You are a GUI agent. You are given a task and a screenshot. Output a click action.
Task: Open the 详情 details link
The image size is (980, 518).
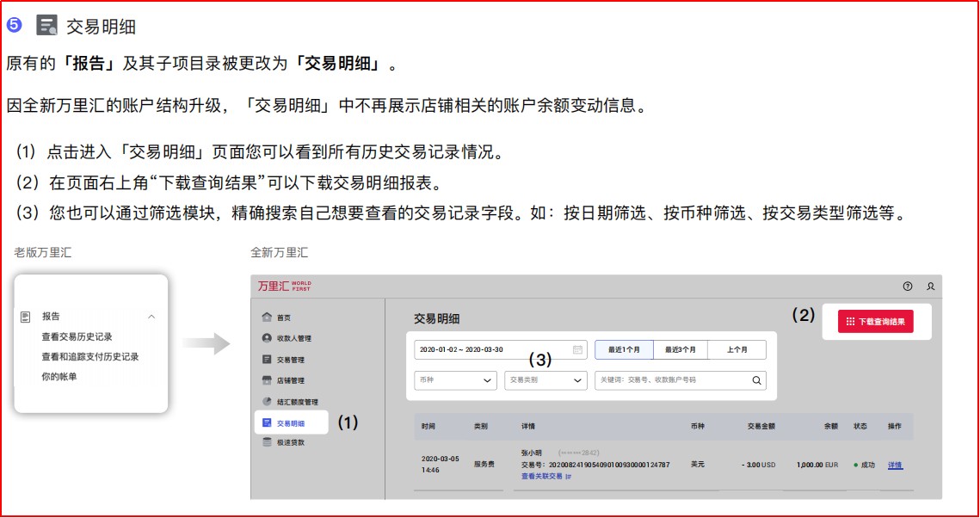[x=895, y=465]
